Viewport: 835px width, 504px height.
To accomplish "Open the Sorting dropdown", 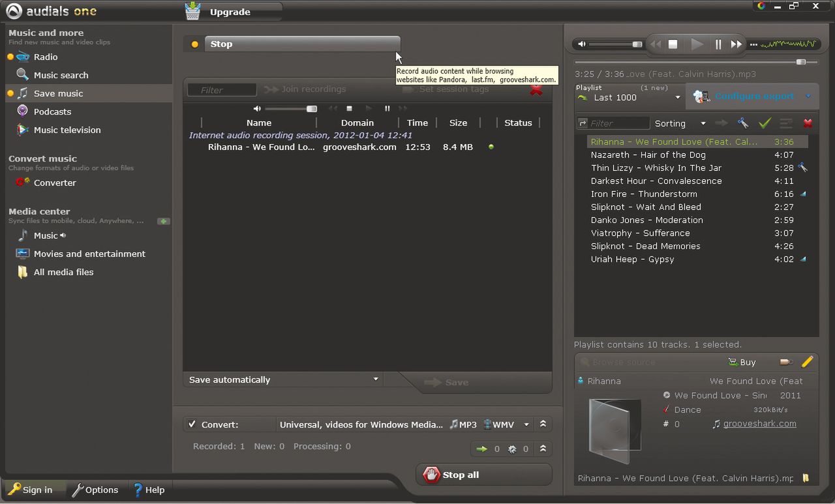I will tap(680, 123).
